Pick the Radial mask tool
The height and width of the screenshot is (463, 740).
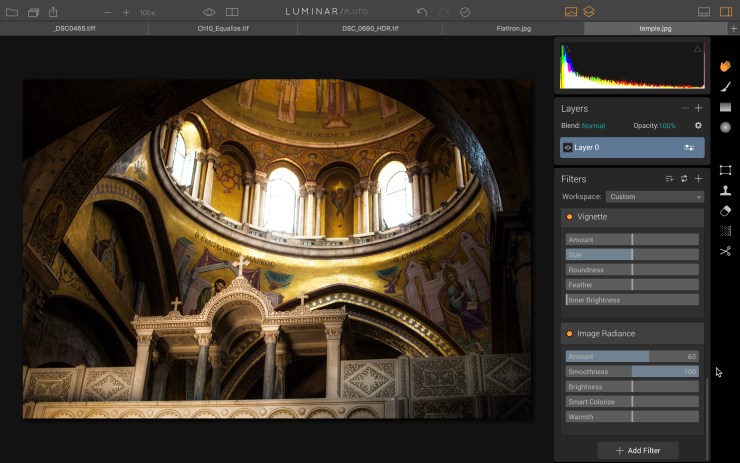[725, 127]
